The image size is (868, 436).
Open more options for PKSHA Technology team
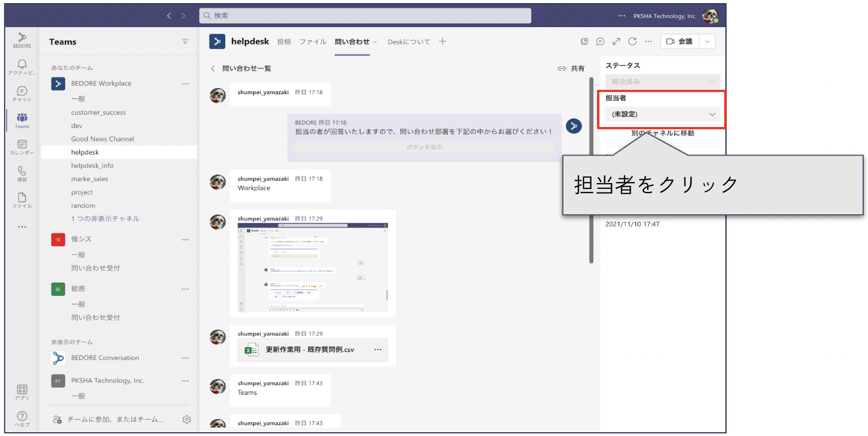click(x=185, y=381)
